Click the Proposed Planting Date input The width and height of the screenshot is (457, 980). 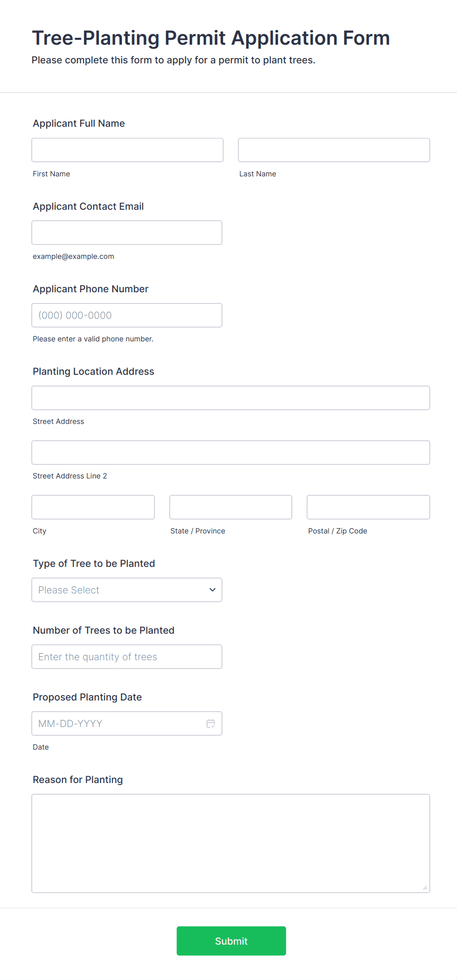118,724
